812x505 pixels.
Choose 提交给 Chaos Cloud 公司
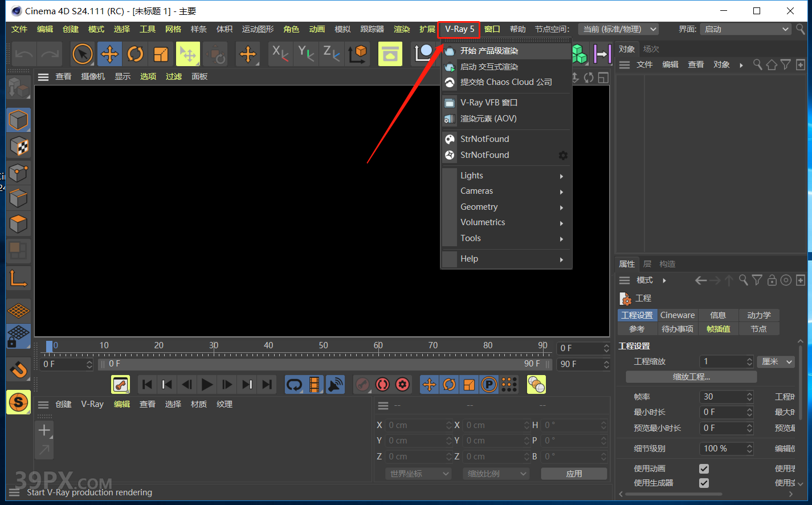tap(507, 82)
